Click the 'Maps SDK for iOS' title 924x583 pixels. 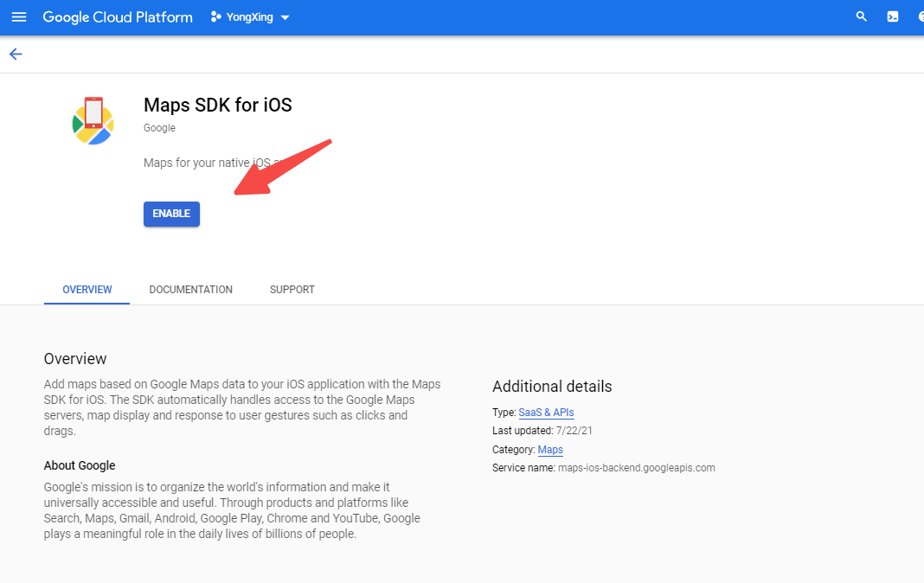point(218,105)
